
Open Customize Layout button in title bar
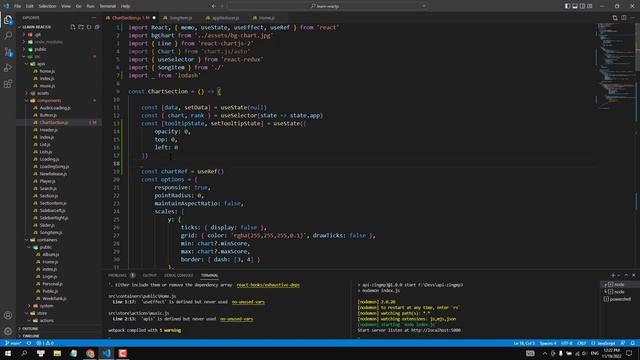point(590,6)
